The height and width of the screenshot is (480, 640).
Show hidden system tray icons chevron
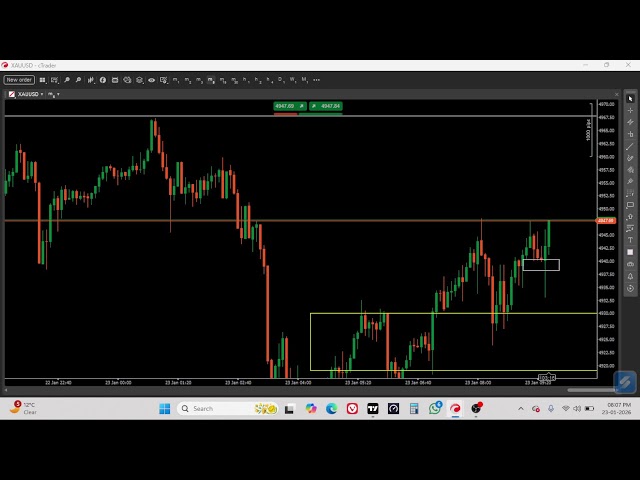[521, 409]
